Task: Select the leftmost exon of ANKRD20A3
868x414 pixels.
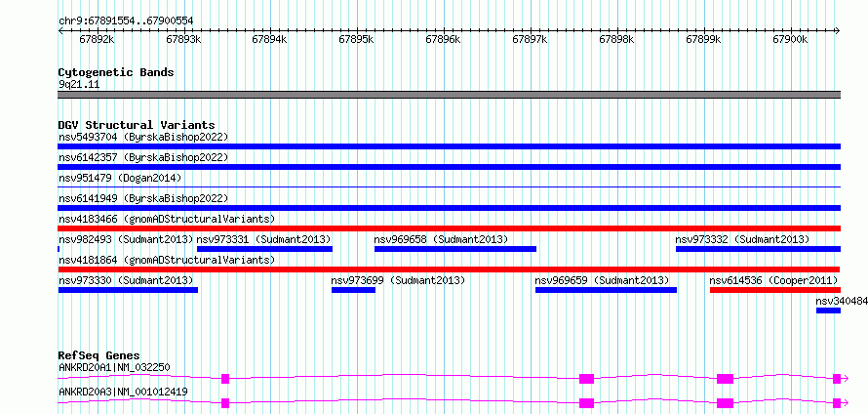Action: (225, 403)
